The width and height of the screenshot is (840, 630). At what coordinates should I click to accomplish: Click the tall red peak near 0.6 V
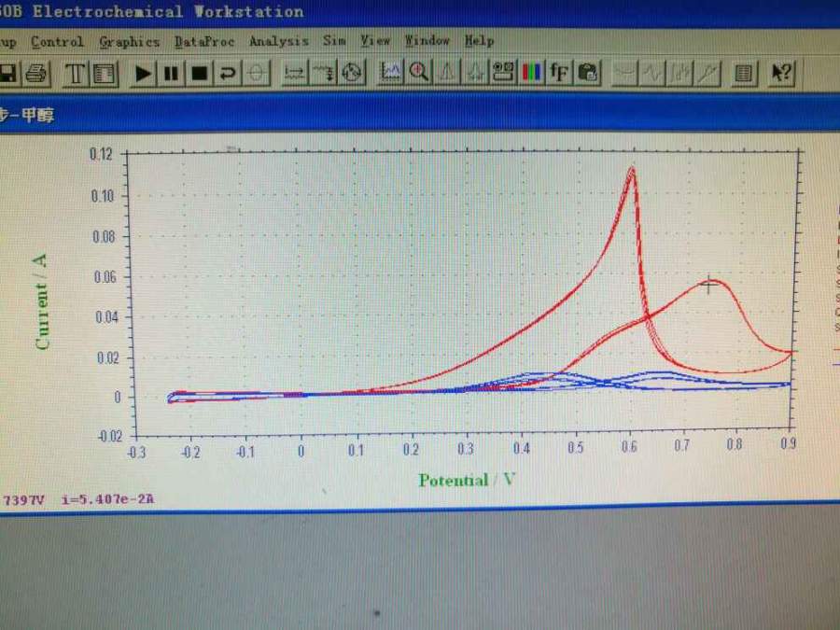click(632, 173)
